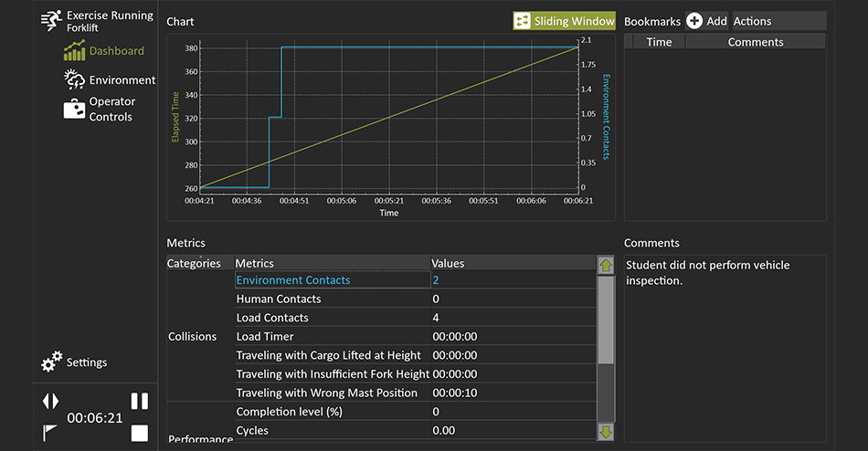Click the metrics scroll up arrow

click(x=606, y=265)
